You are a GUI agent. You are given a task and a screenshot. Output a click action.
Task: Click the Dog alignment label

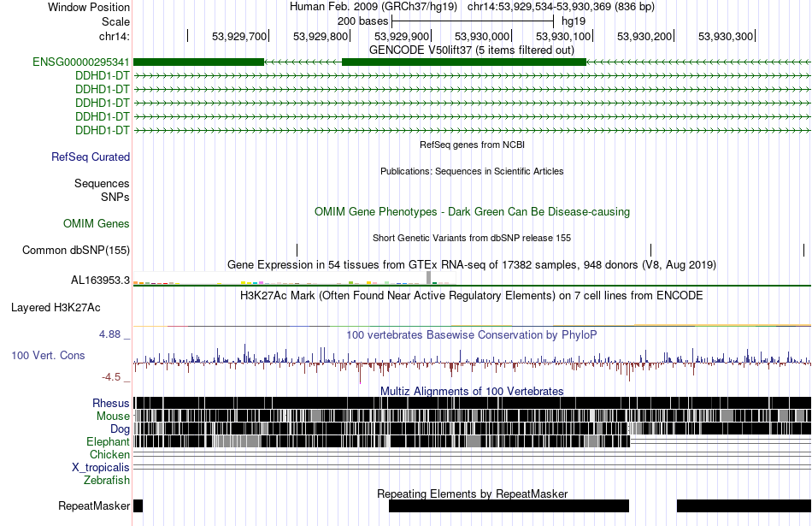click(120, 429)
